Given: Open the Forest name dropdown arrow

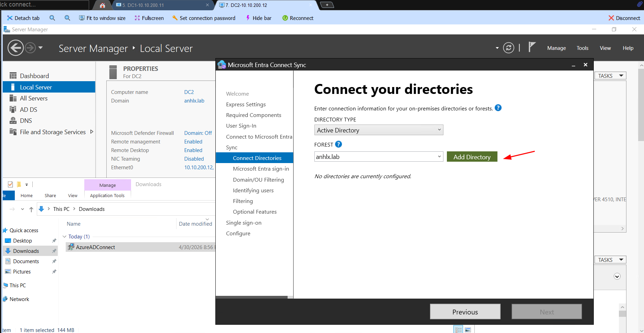Looking at the screenshot, I should [439, 157].
